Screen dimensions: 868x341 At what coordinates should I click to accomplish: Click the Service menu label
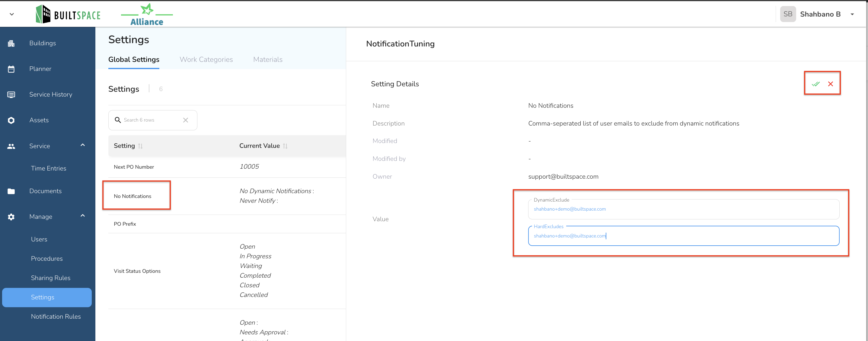tap(40, 146)
